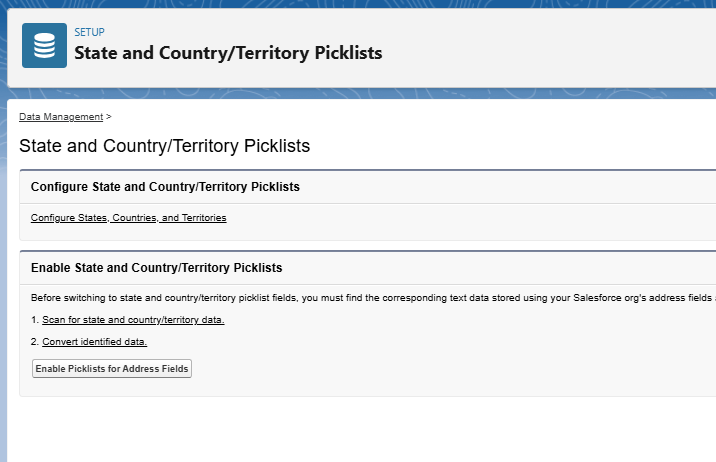Open the Convert identified data link
This screenshot has height=462, width=716.
point(95,341)
